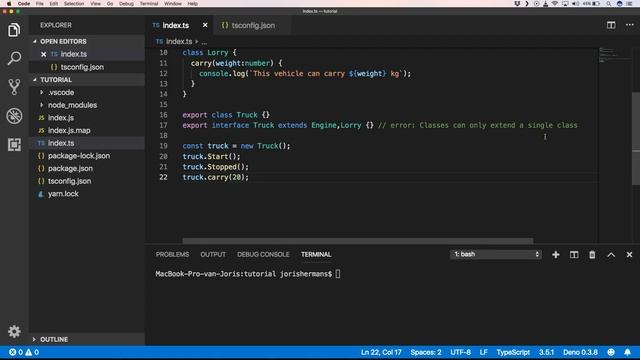Change the UTF-8 encoding in status bar
640x360 pixels.
(x=460, y=352)
